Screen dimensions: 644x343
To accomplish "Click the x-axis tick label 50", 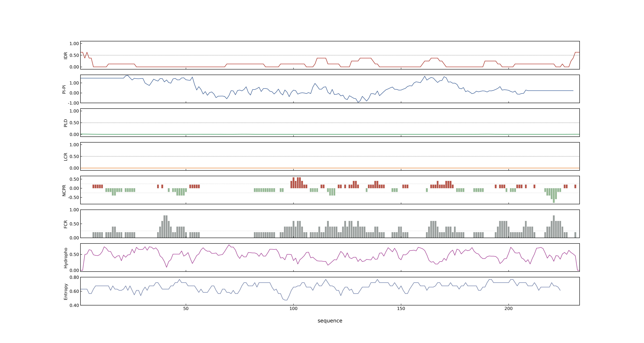I will (x=186, y=309).
